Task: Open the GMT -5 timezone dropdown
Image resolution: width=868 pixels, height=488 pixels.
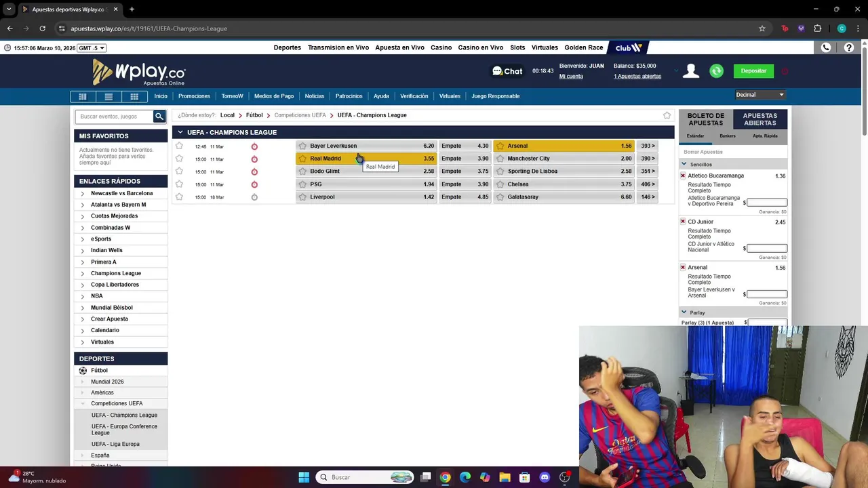Action: (x=92, y=48)
